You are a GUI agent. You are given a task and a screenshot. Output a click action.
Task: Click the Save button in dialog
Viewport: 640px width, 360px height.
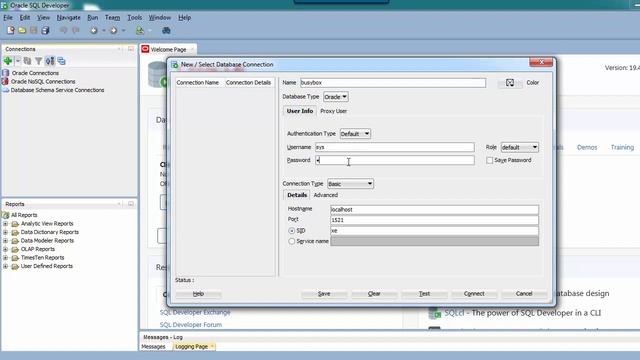pos(324,294)
